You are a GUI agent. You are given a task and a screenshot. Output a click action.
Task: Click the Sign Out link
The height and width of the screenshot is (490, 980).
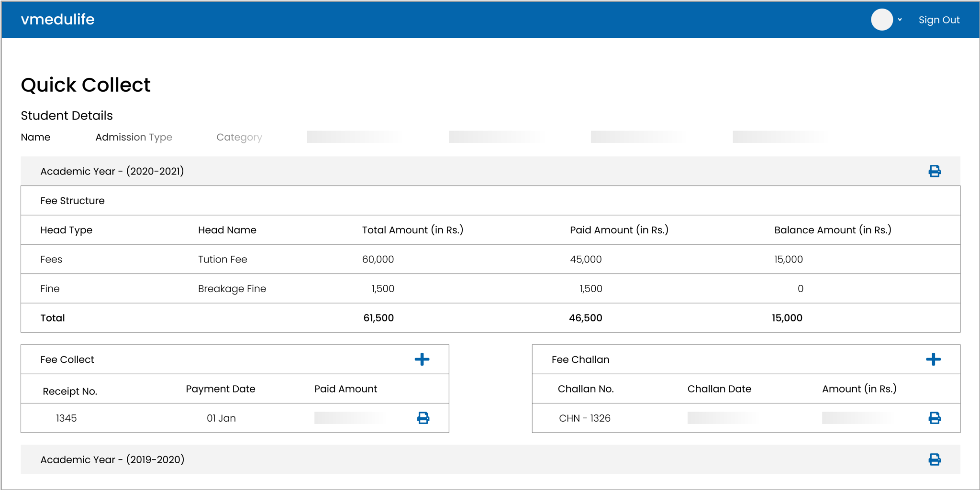tap(939, 20)
